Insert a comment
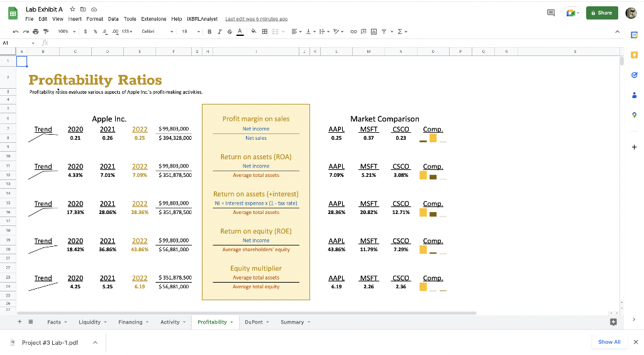This screenshot has height=355, width=644. pyautogui.click(x=364, y=31)
